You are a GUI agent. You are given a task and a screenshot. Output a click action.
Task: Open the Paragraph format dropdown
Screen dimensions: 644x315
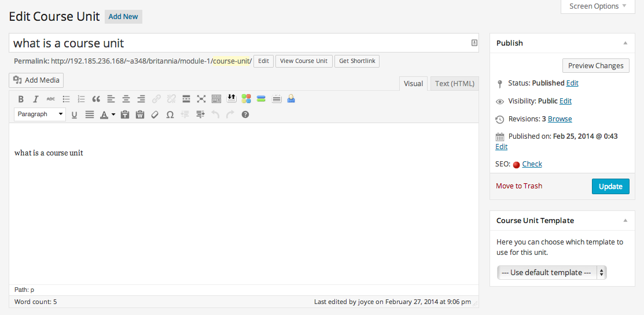[40, 114]
